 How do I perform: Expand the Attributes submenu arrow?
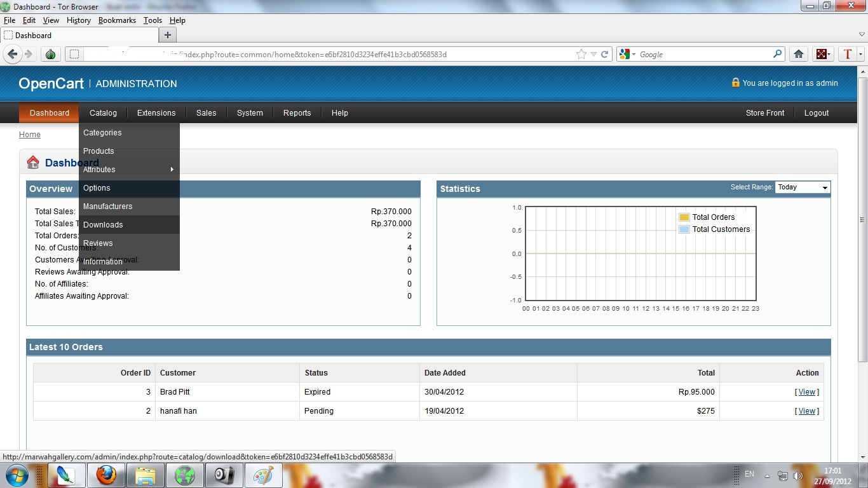[x=172, y=170]
